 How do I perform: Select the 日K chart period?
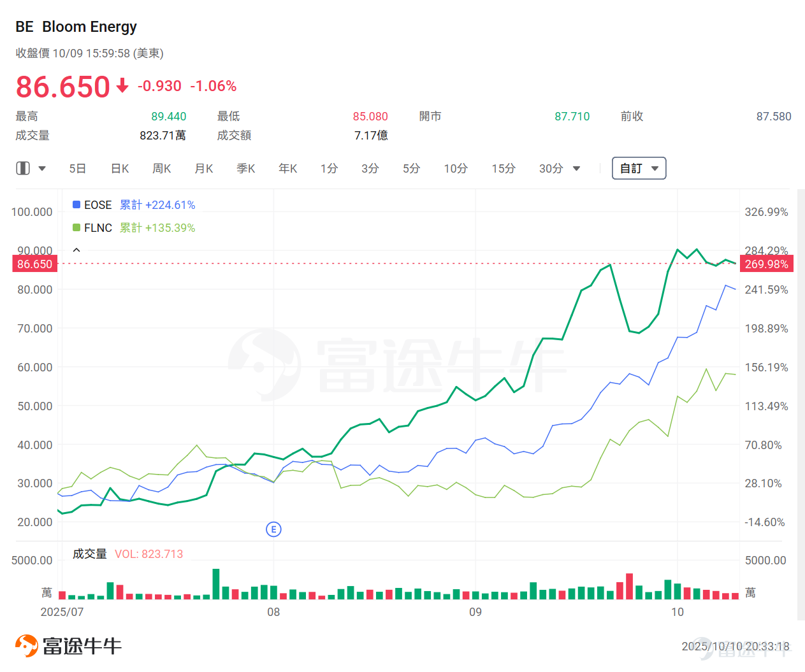(x=120, y=168)
